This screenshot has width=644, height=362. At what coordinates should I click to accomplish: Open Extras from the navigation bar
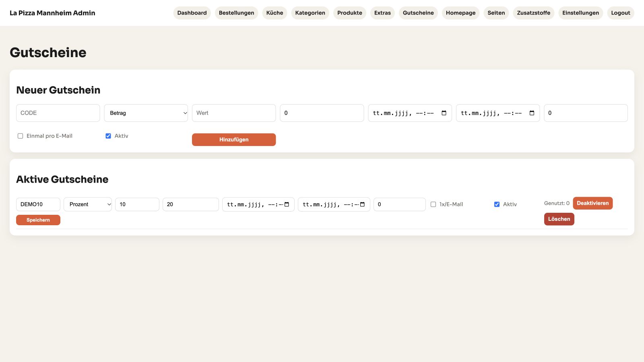point(382,13)
